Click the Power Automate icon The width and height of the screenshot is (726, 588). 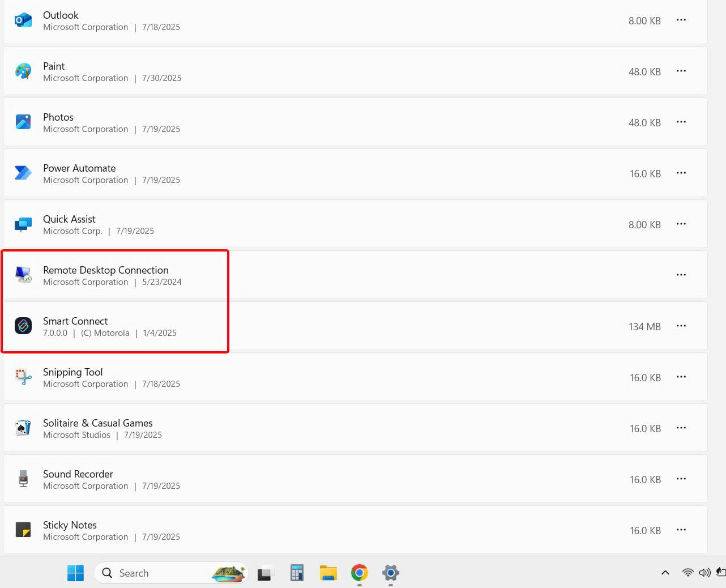pos(23,173)
